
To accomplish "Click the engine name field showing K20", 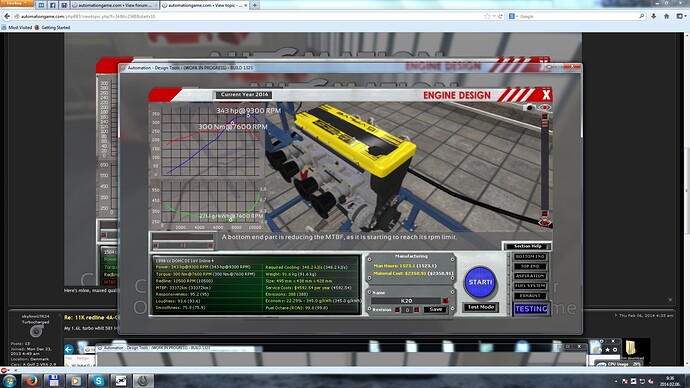I will click(x=406, y=301).
